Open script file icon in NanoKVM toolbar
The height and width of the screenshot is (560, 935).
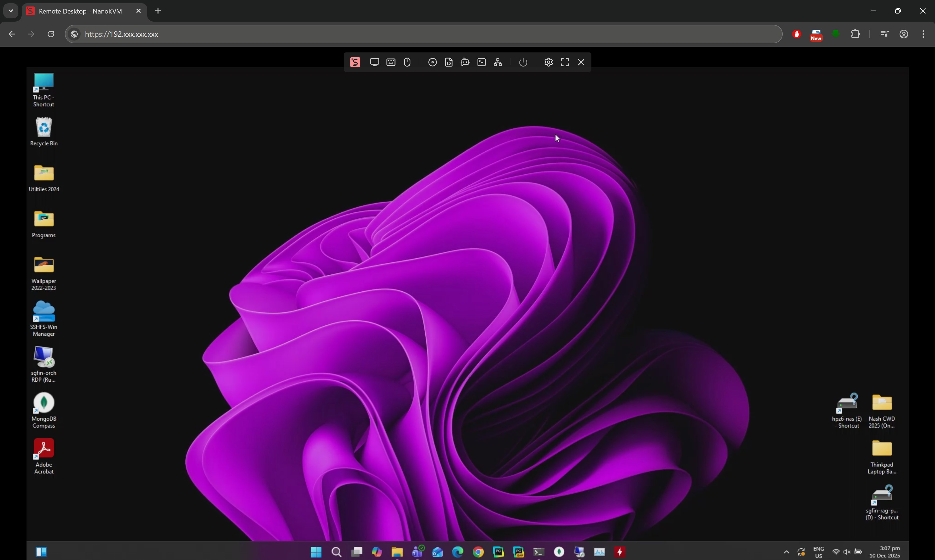[x=449, y=62]
